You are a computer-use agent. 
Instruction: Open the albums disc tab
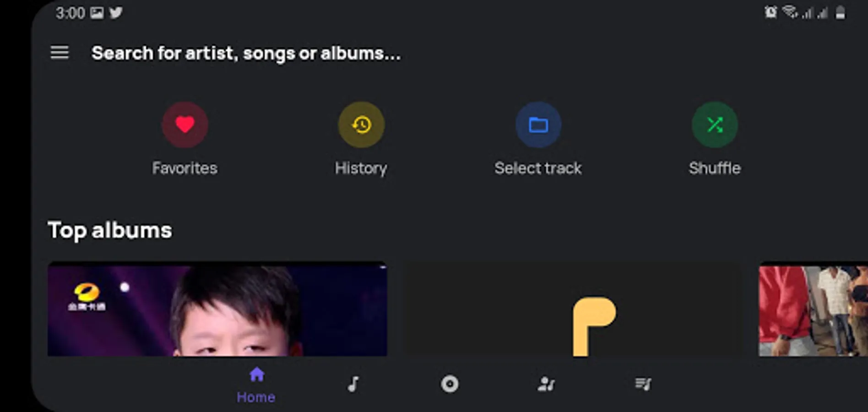pos(450,384)
